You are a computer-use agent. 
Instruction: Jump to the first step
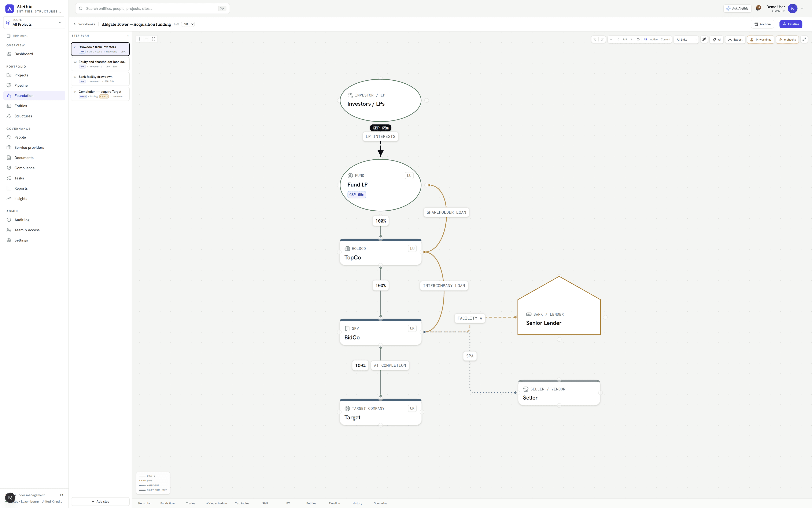[611, 39]
